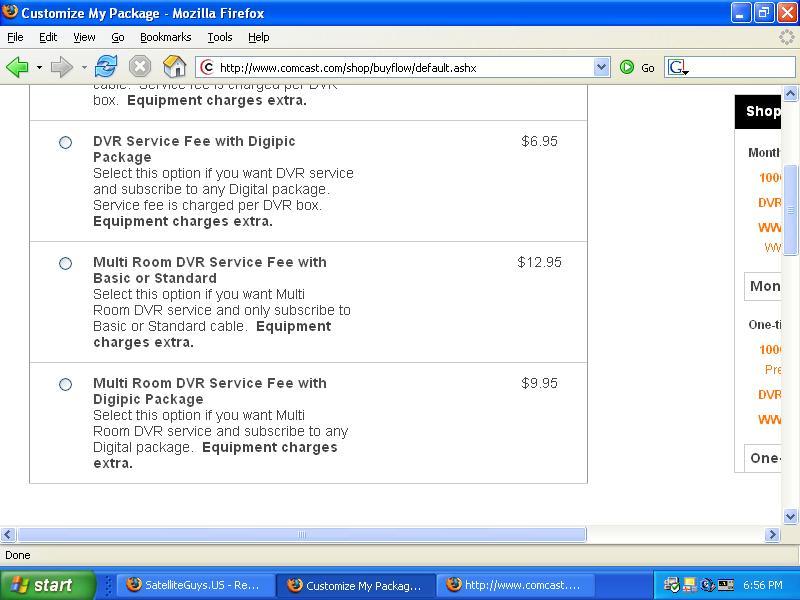Select Multi Room DVR with Digipic Package
This screenshot has width=800, height=600.
pyautogui.click(x=65, y=384)
